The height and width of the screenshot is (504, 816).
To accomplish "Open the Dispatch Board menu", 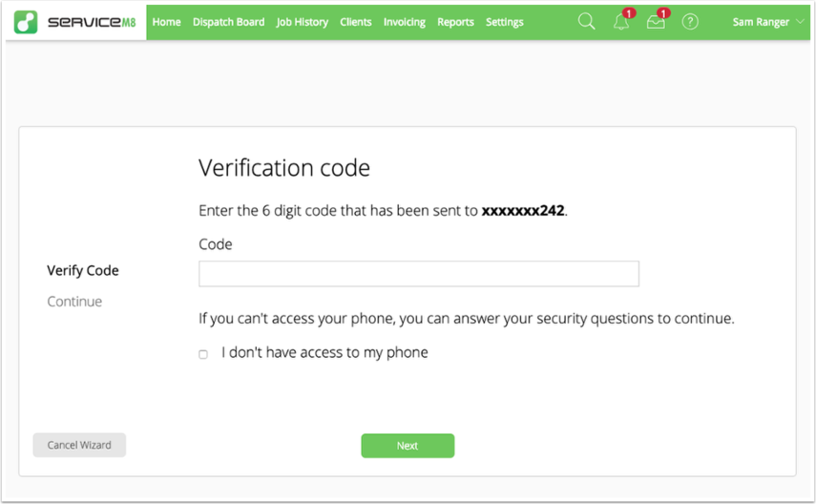I will click(228, 22).
